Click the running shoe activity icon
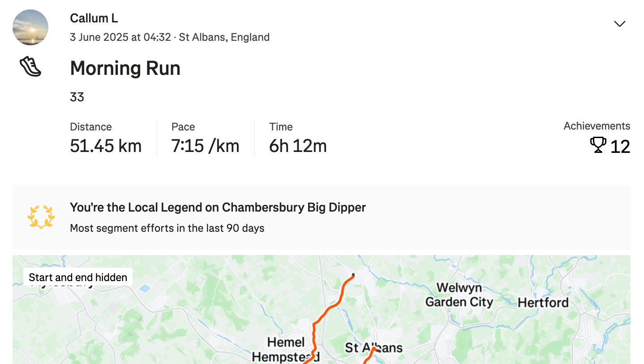 30,67
